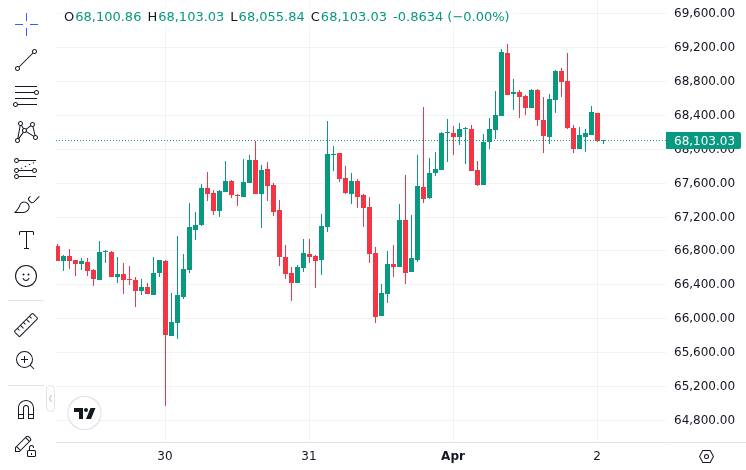Click the current price label 68,103.03
746x470 pixels.
point(703,141)
